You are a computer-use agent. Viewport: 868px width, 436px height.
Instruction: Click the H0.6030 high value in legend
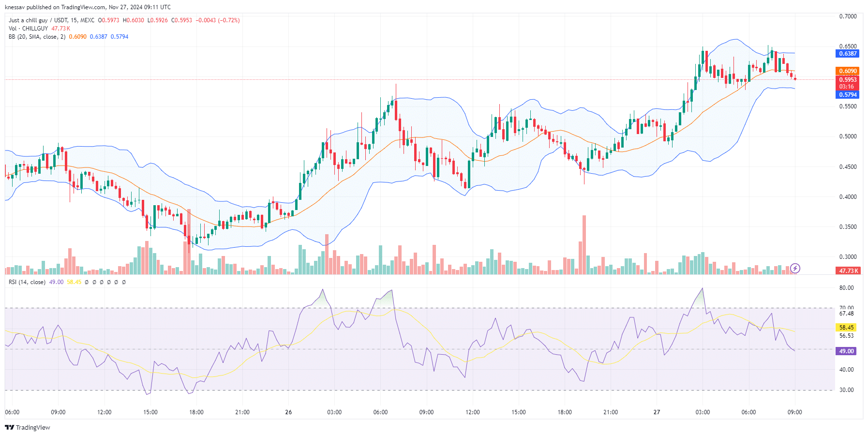click(x=133, y=20)
